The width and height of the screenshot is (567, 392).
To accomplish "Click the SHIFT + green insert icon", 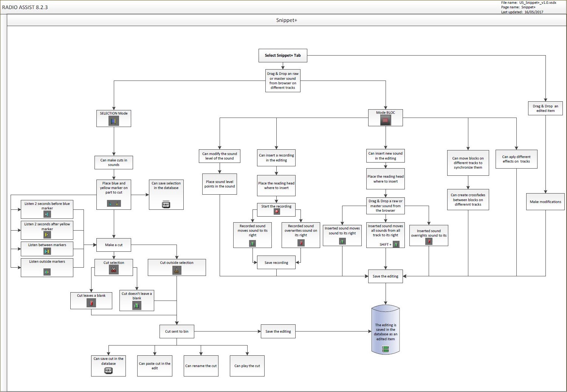I will 396,245.
